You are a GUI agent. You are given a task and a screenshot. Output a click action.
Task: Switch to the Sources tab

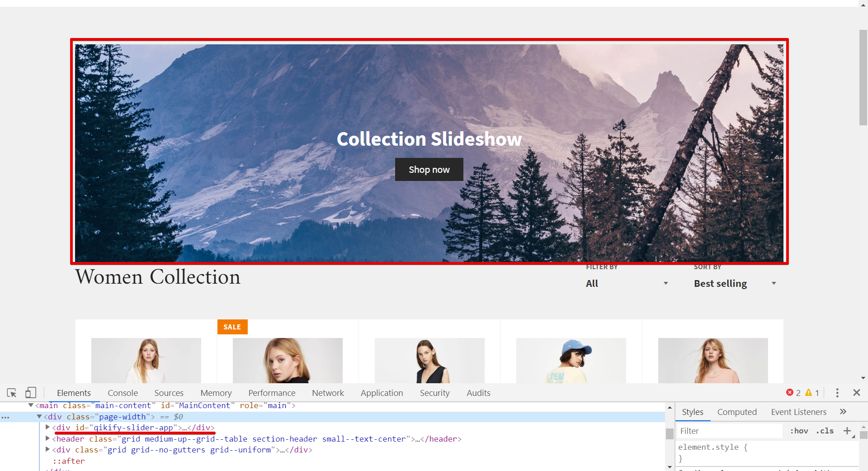(169, 393)
